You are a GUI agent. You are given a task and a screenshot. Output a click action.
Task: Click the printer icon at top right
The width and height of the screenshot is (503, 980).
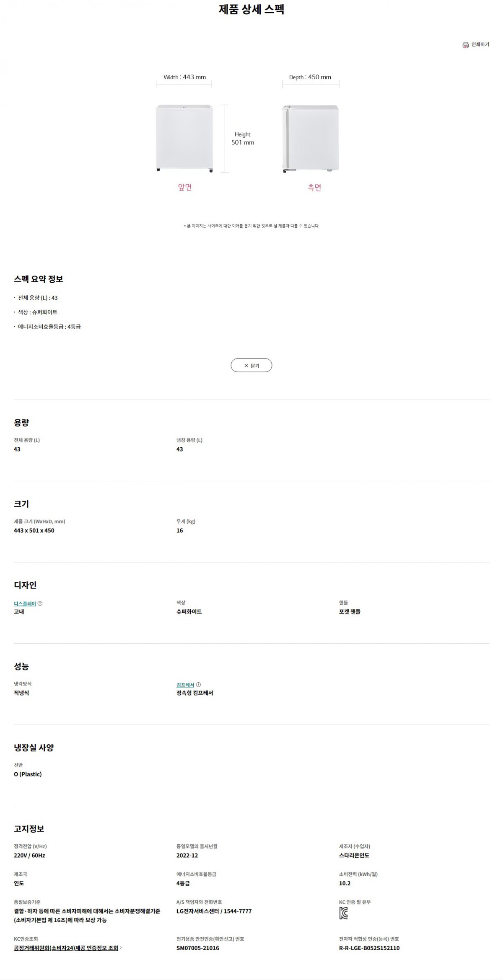point(465,45)
